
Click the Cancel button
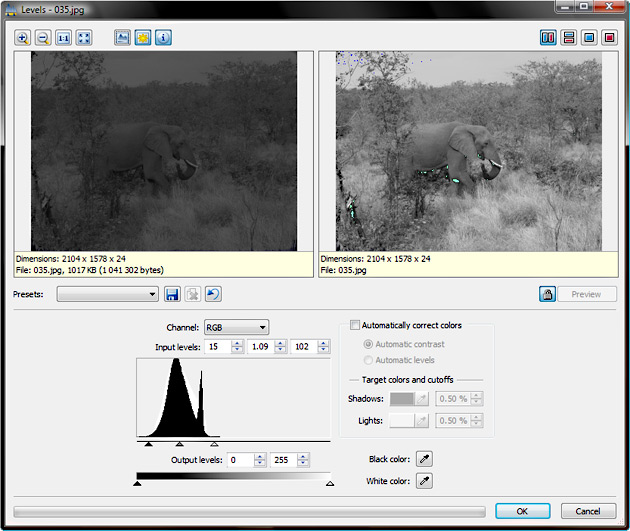588,511
